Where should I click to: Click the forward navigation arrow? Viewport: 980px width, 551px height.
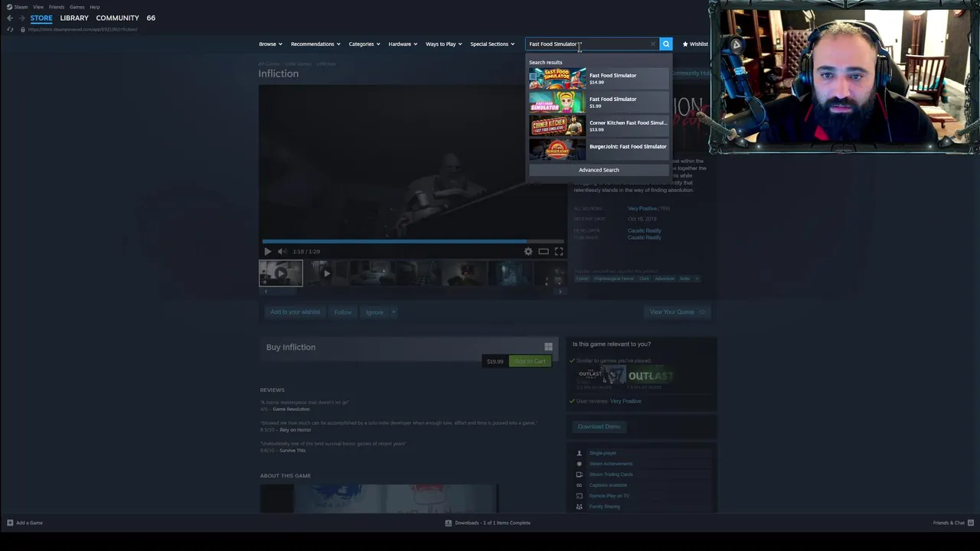click(x=21, y=18)
